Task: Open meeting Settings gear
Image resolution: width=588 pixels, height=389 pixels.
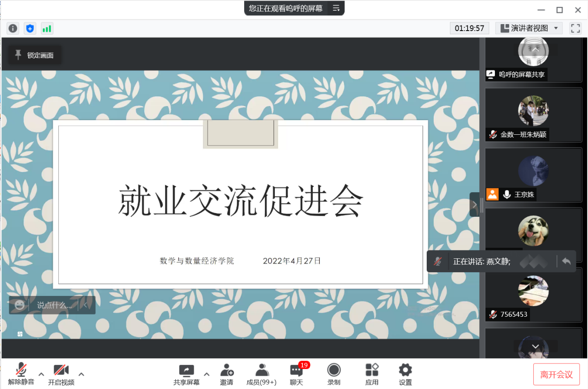Action: coord(405,374)
